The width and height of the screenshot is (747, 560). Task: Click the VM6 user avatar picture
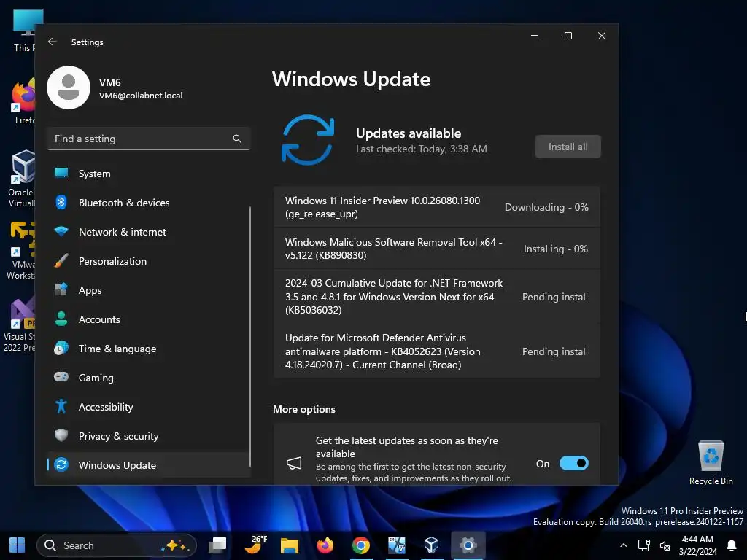pos(69,87)
